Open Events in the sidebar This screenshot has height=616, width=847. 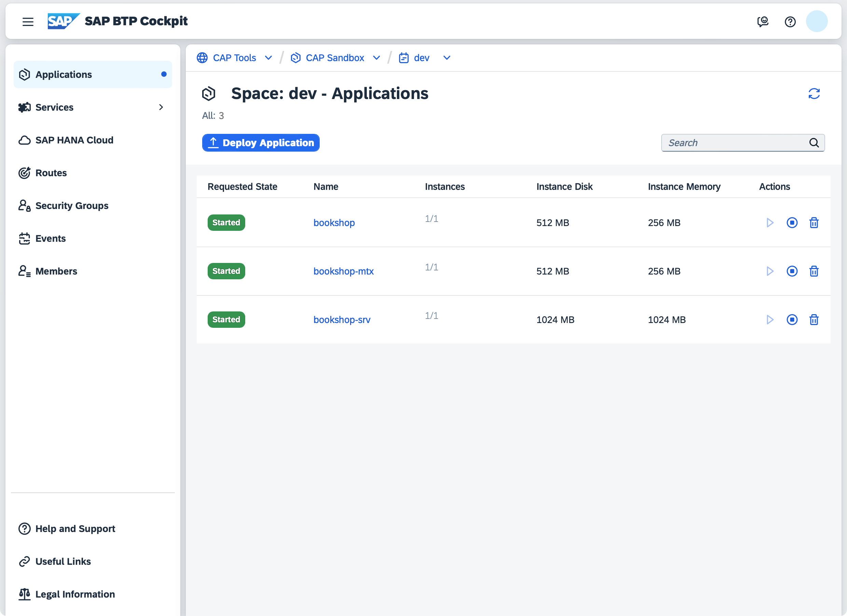pyautogui.click(x=93, y=238)
